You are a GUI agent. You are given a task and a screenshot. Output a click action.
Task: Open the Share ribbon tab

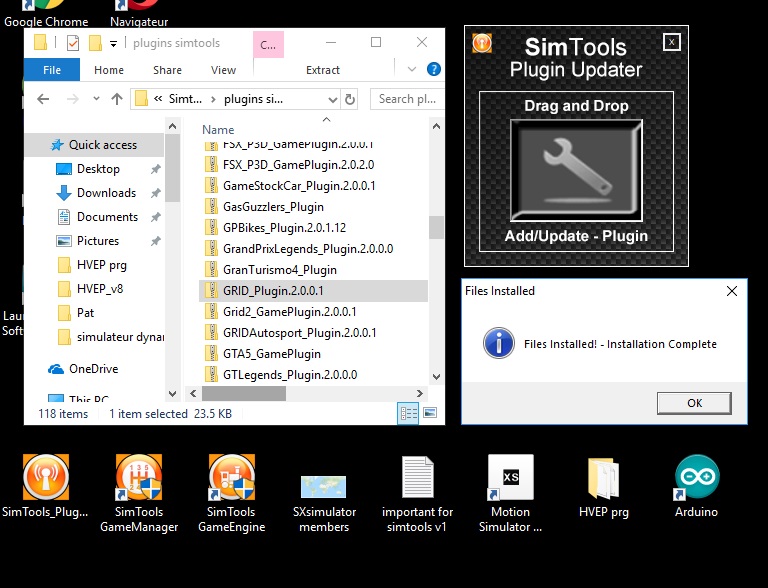point(167,70)
